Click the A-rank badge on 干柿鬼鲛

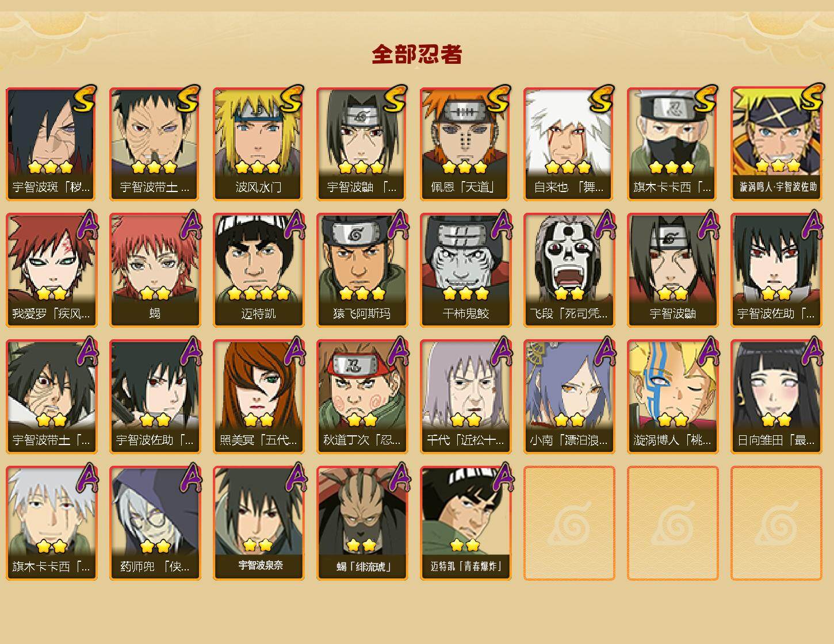[500, 225]
